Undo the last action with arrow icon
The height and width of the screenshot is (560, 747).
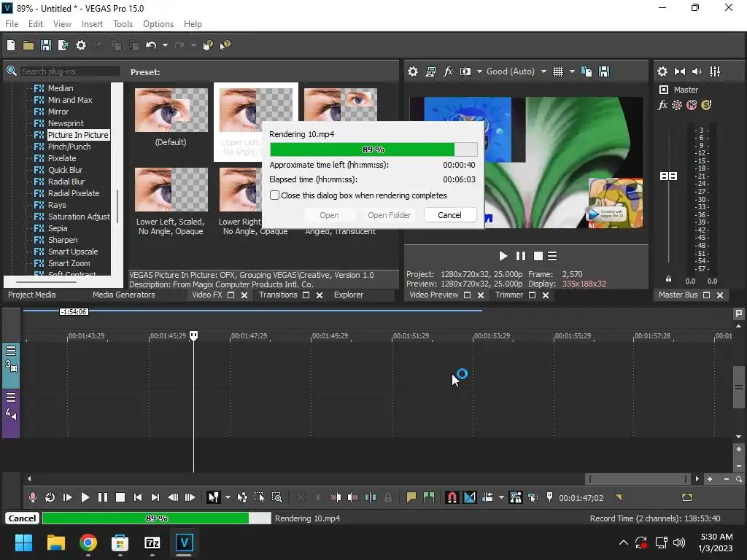coord(151,45)
